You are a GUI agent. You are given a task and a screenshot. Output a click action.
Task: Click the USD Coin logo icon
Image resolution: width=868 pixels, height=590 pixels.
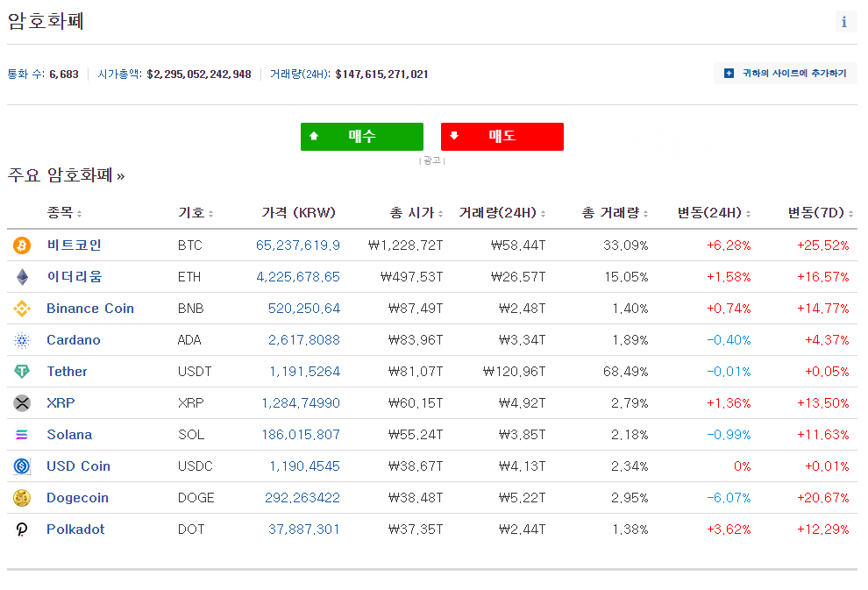(x=22, y=466)
